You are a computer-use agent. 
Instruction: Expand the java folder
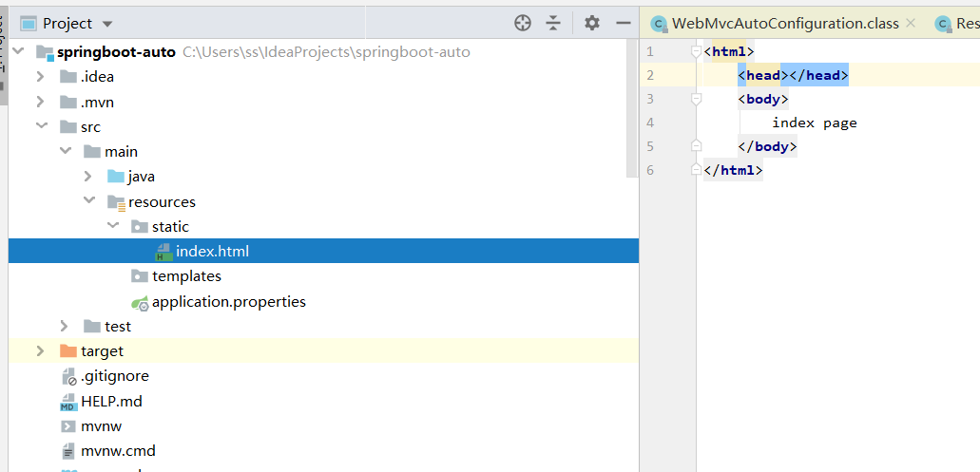pyautogui.click(x=88, y=177)
